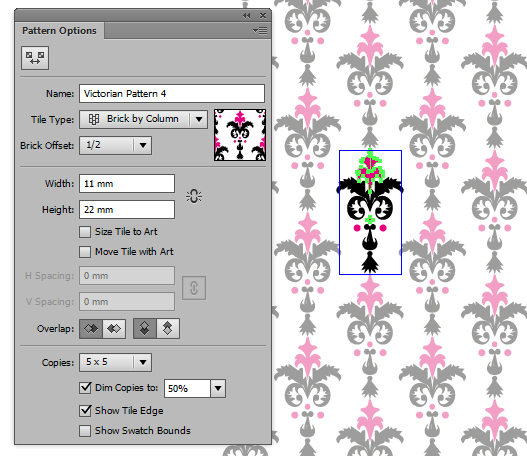The image size is (527, 456).
Task: Collapse panel with double-arrow icon
Action: [x=247, y=16]
